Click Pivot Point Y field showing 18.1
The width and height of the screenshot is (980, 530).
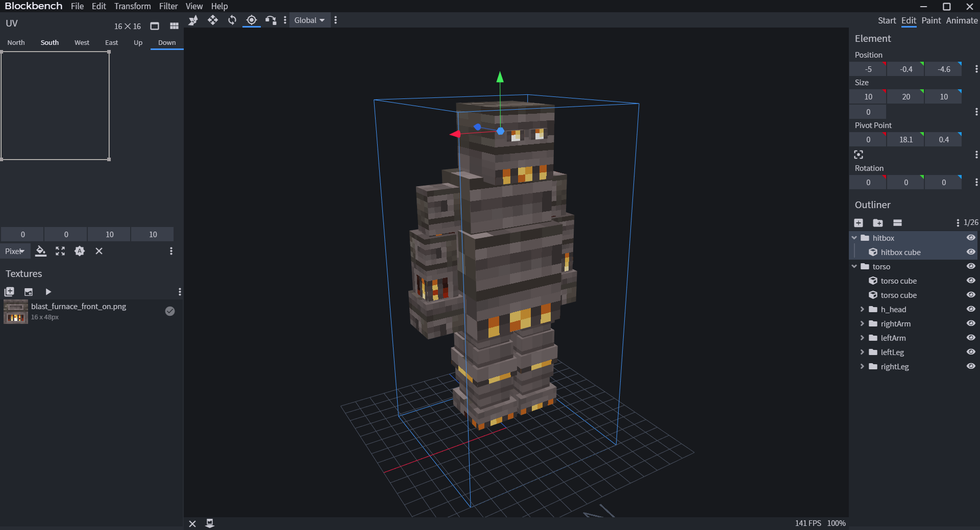click(x=905, y=139)
